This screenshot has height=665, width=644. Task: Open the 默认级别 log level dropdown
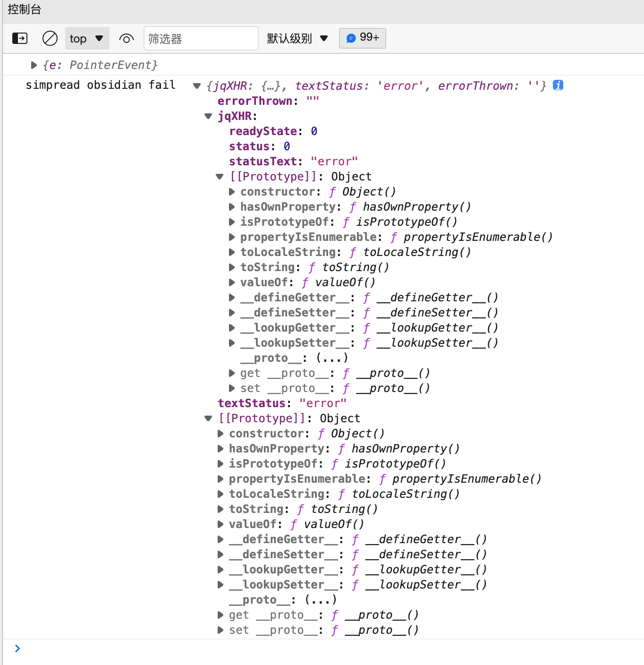[x=297, y=38]
